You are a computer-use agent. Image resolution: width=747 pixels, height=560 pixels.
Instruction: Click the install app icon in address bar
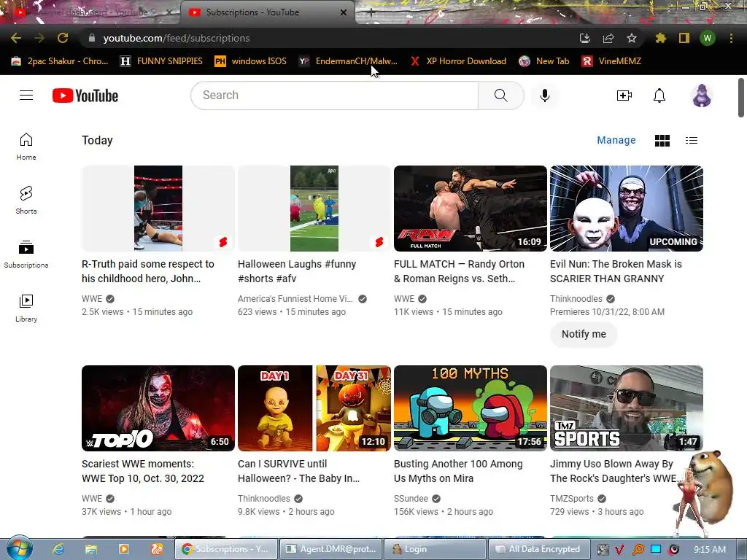(x=585, y=38)
